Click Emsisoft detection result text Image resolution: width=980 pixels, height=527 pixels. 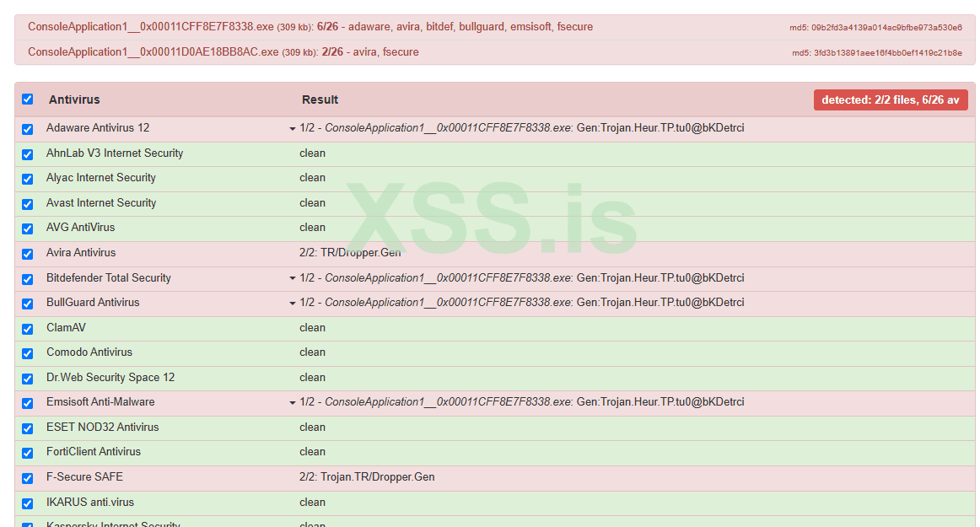522,402
